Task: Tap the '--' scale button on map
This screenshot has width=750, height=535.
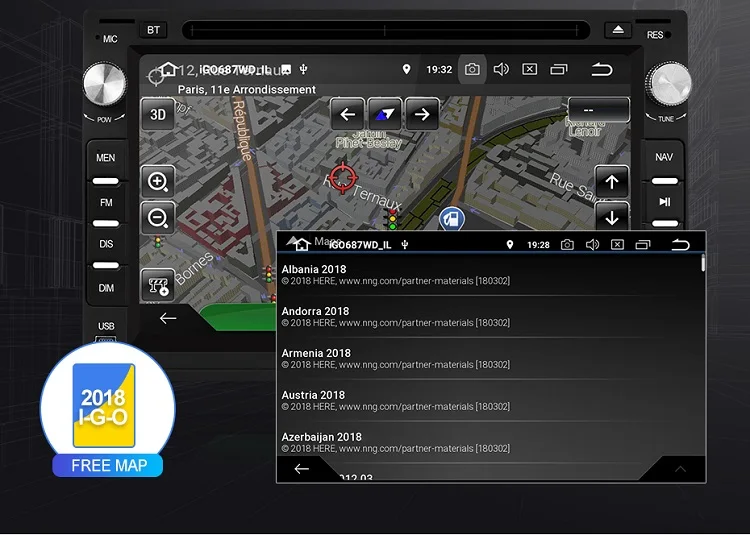Action: [x=599, y=110]
